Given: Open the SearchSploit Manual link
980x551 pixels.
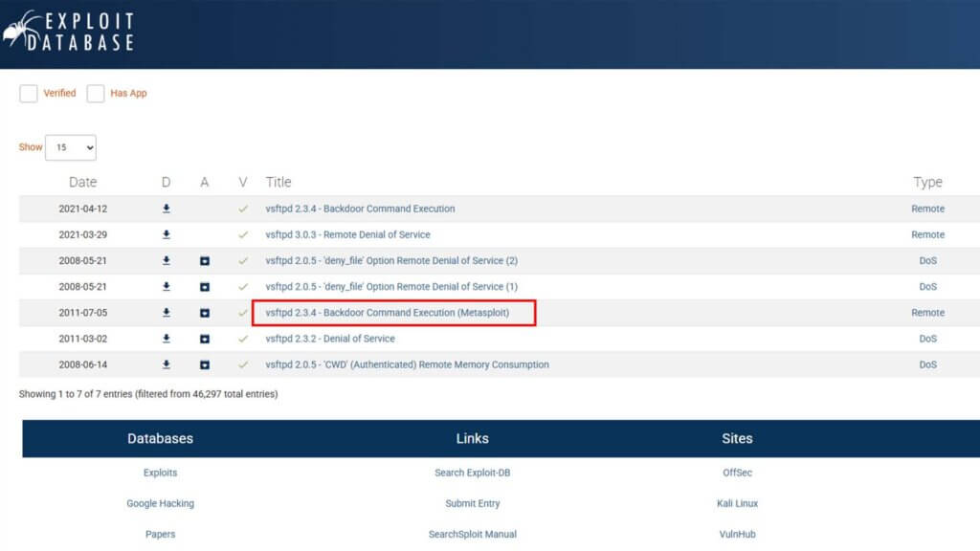Looking at the screenshot, I should (473, 534).
